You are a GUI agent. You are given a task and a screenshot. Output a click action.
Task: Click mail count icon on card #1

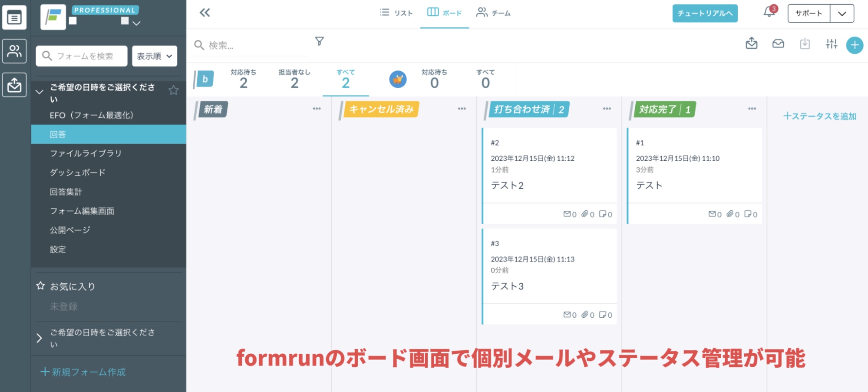click(712, 214)
